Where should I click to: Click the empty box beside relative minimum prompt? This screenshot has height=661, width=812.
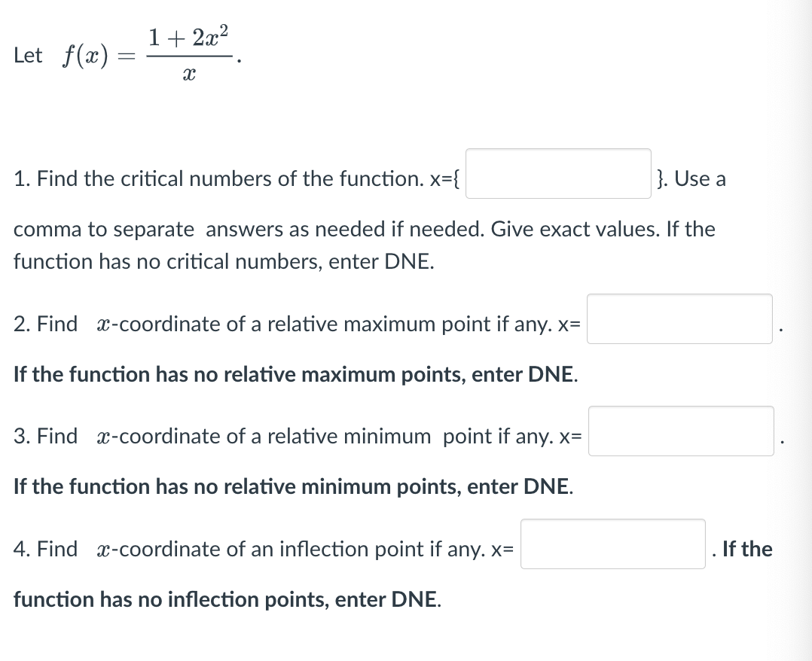point(680,431)
